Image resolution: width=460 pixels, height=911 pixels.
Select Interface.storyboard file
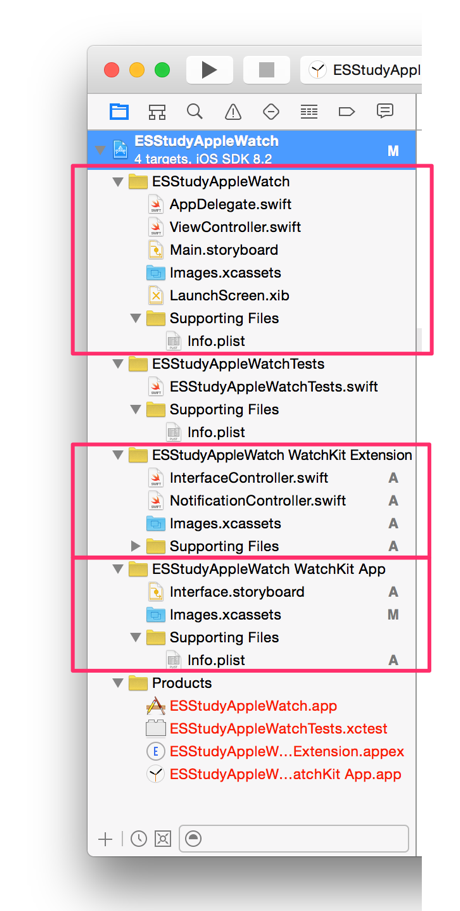pyautogui.click(x=236, y=592)
